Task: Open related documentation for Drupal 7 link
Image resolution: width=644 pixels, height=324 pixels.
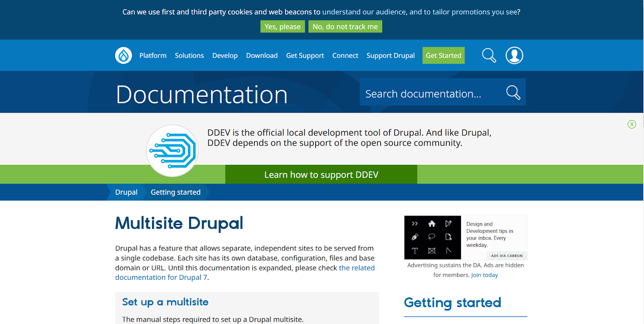Action: (x=245, y=273)
